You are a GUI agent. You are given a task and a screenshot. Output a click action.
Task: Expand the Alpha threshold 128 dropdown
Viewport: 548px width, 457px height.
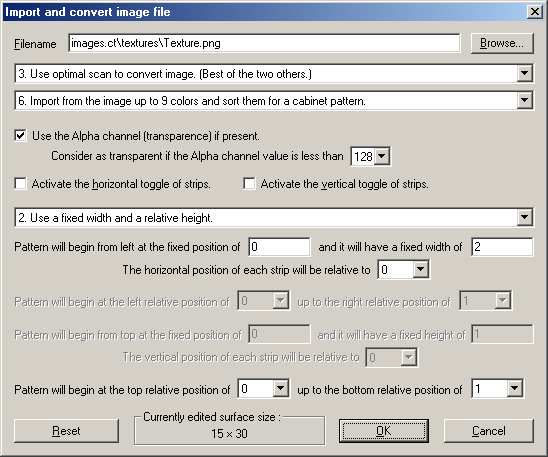coord(371,156)
